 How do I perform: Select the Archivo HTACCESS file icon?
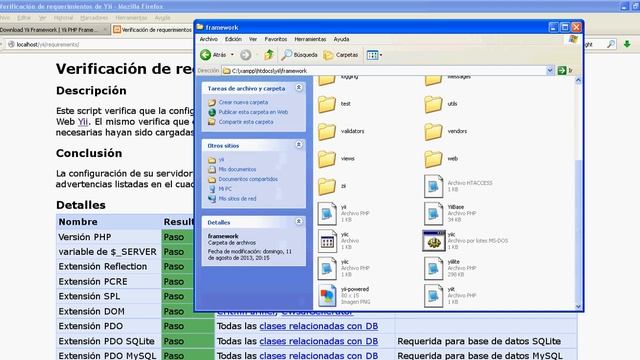tap(433, 186)
